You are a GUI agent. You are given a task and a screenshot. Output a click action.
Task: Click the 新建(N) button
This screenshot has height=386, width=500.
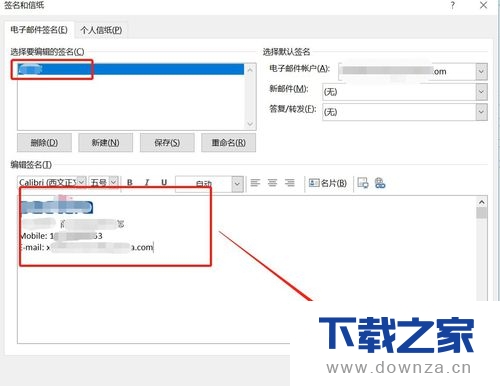pyautogui.click(x=105, y=143)
